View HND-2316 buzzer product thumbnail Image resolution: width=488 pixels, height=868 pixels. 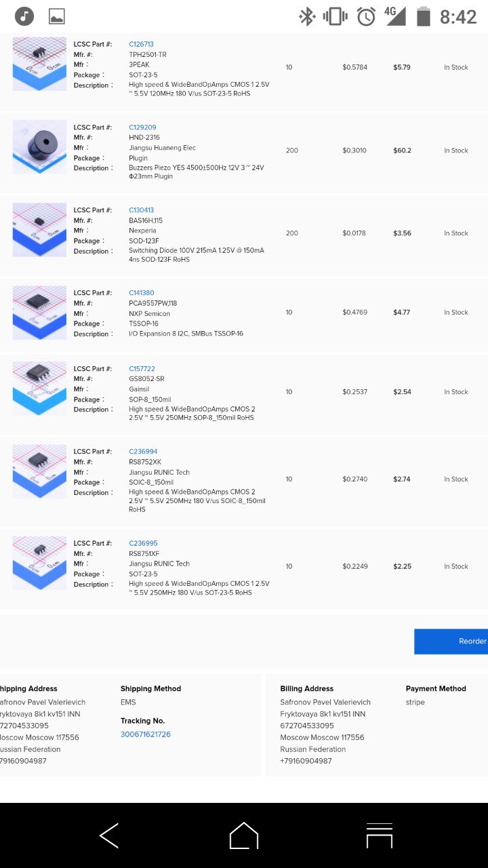[x=39, y=147]
